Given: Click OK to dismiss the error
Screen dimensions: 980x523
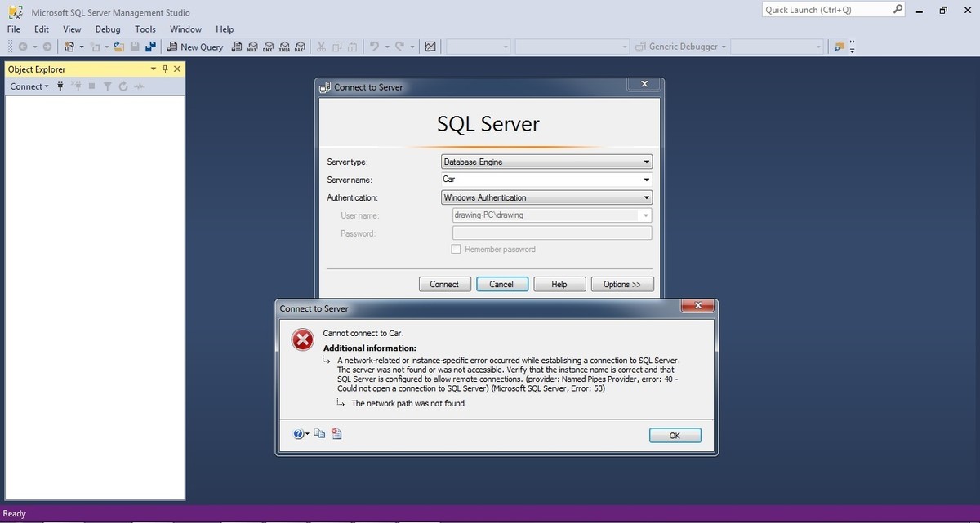Looking at the screenshot, I should (675, 436).
